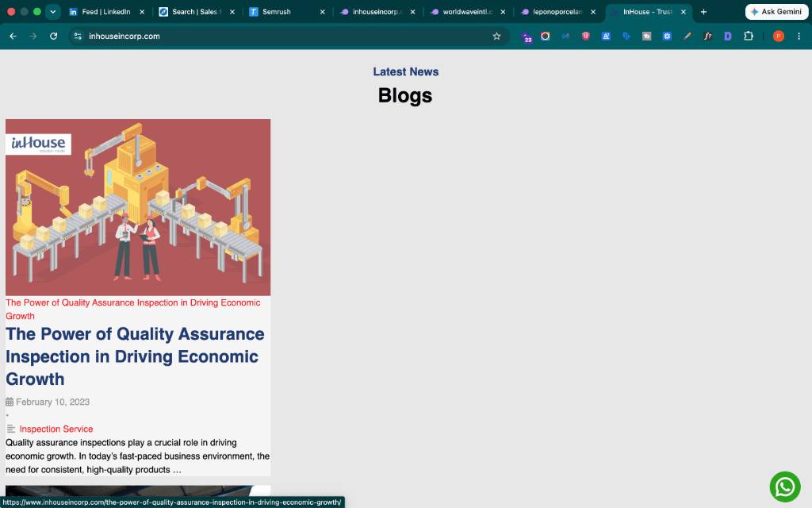Viewport: 812px width, 508px height.
Task: Click the red Quality Assurance post link
Action: point(133,310)
